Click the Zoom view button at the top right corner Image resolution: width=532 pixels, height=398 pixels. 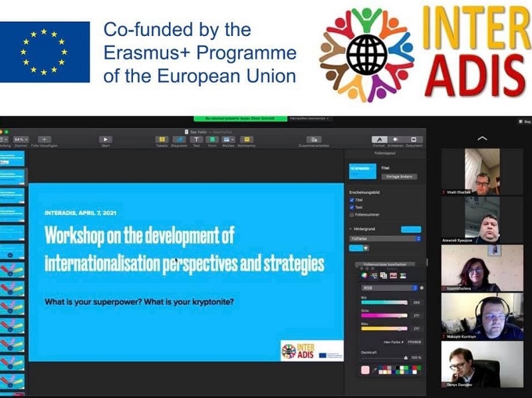525,122
